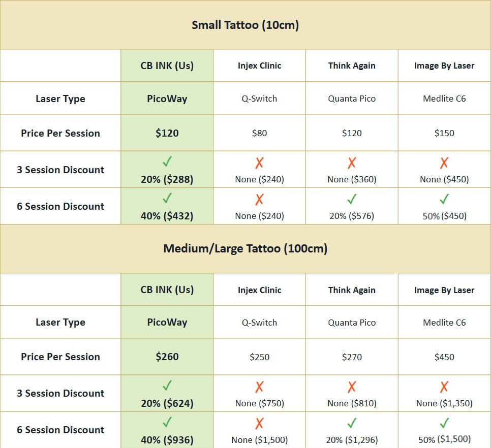Select the "$260" price cell

167,357
